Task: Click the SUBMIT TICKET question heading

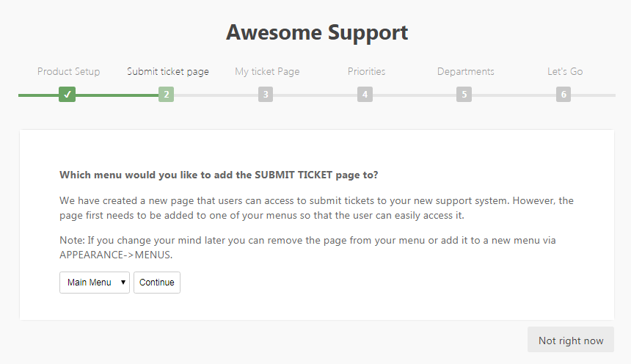Action: [219, 175]
